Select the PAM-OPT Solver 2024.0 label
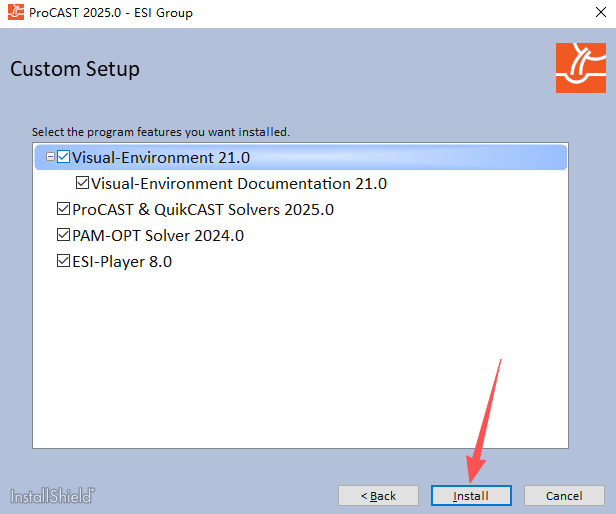Image resolution: width=616 pixels, height=514 pixels. click(158, 235)
